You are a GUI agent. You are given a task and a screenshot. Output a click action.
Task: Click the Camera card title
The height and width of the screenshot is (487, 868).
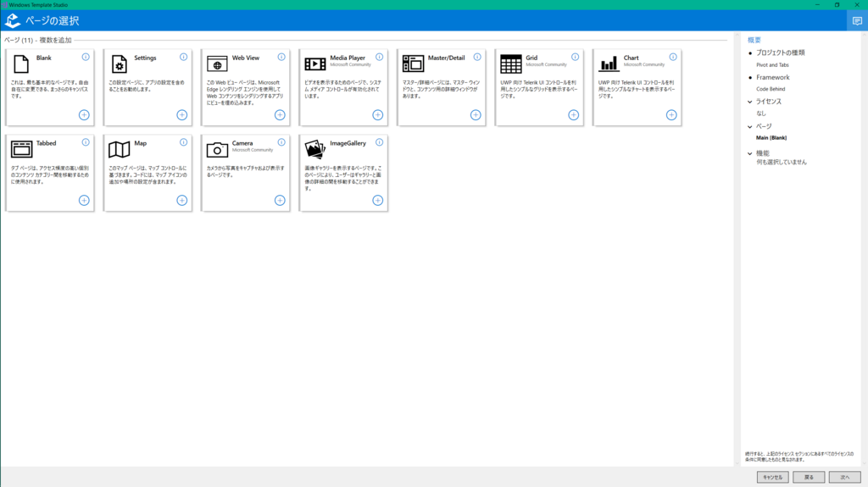pyautogui.click(x=242, y=143)
